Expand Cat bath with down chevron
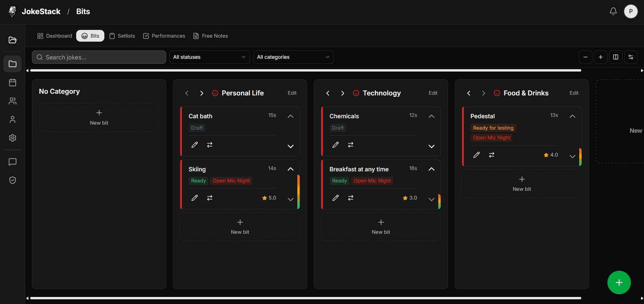Image resolution: width=644 pixels, height=304 pixels. (x=291, y=146)
